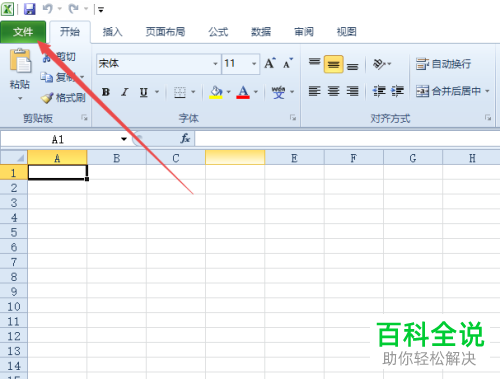
Task: Open the 剪贴板 dialog launcher
Action: point(84,118)
